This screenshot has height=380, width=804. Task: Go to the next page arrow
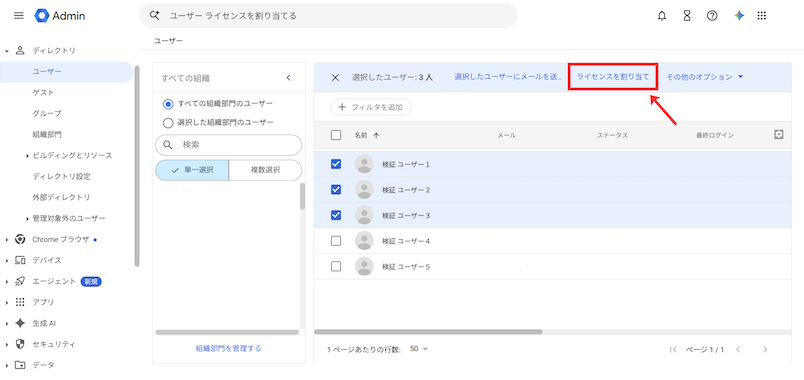coord(765,349)
